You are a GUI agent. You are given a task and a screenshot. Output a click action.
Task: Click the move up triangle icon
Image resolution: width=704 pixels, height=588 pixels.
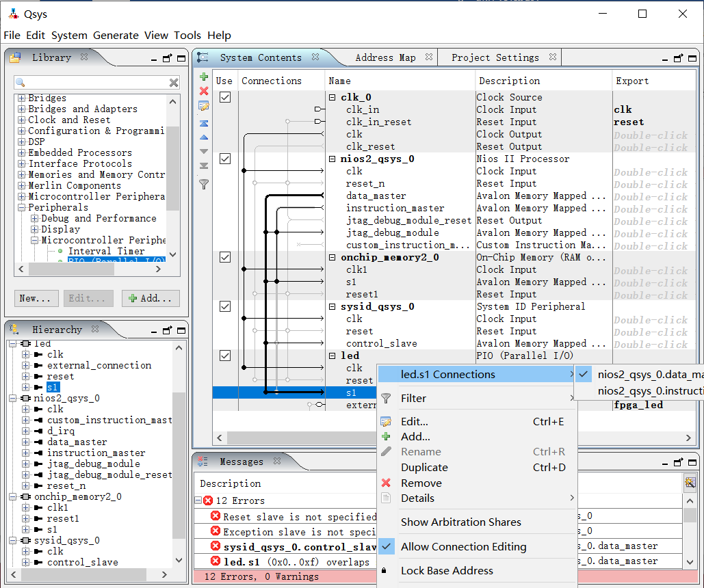click(x=203, y=137)
